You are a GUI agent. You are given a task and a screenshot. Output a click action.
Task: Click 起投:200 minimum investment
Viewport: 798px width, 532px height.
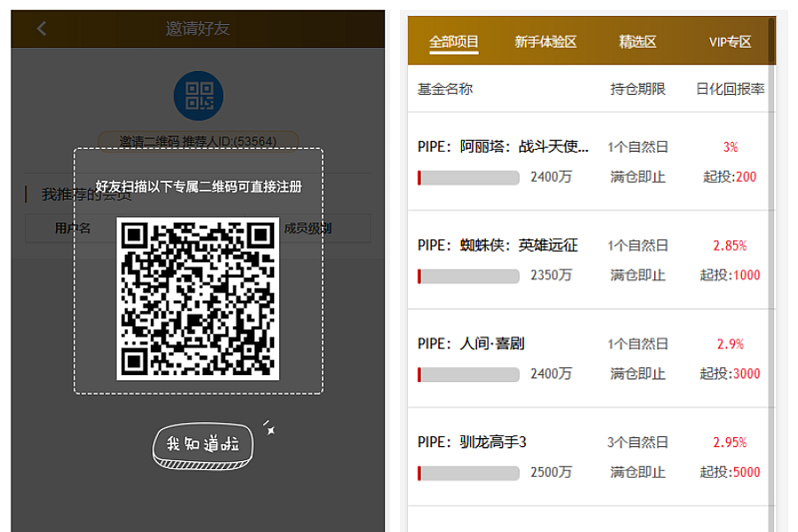730,176
